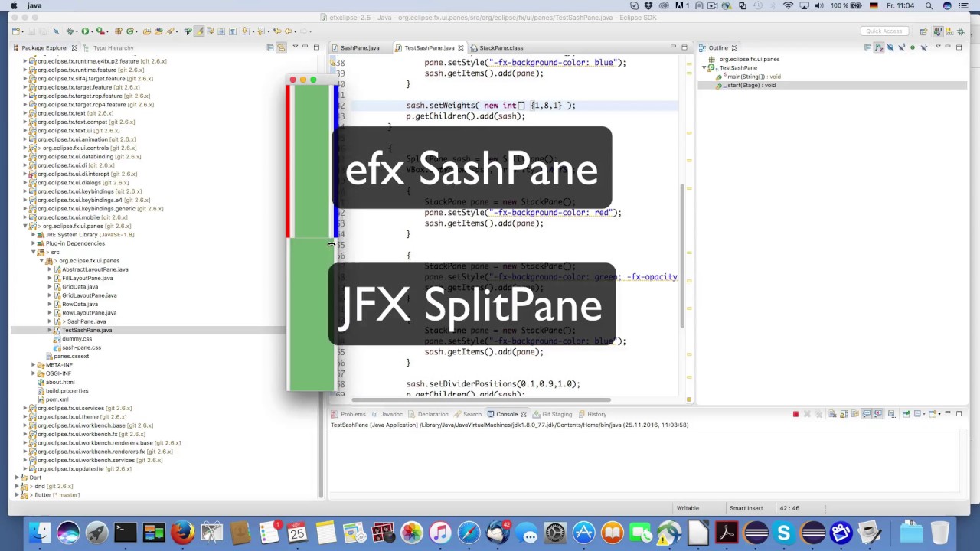Viewport: 980px width, 551px height.
Task: Expand the Dart working set
Action: click(x=16, y=478)
